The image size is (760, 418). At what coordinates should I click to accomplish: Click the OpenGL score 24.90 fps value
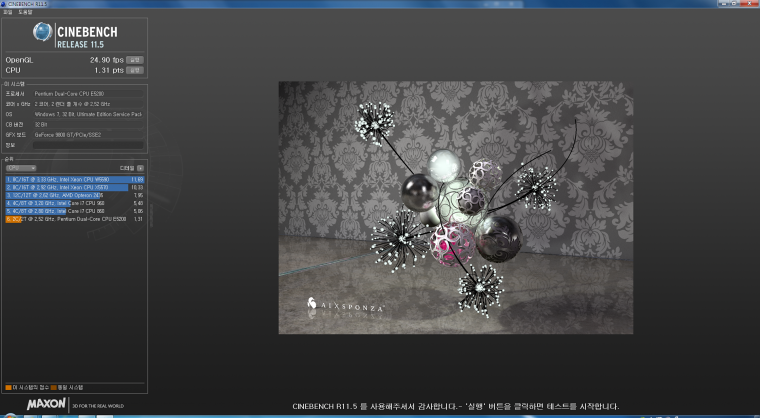[x=107, y=60]
